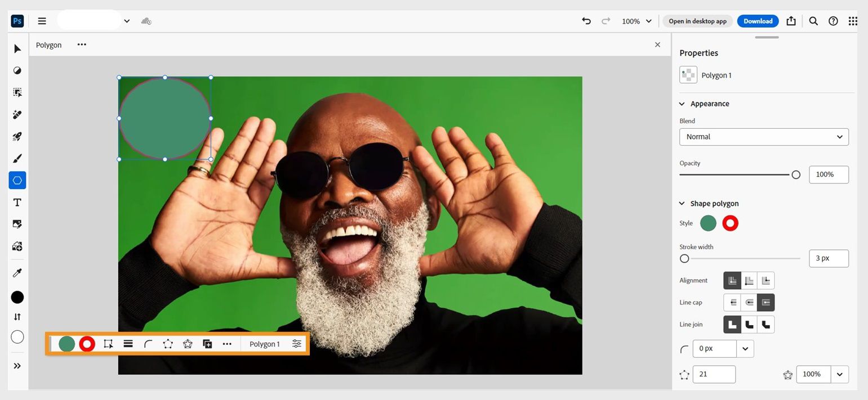868x400 pixels.
Task: Click the polygon sides input showing 21
Action: (714, 374)
